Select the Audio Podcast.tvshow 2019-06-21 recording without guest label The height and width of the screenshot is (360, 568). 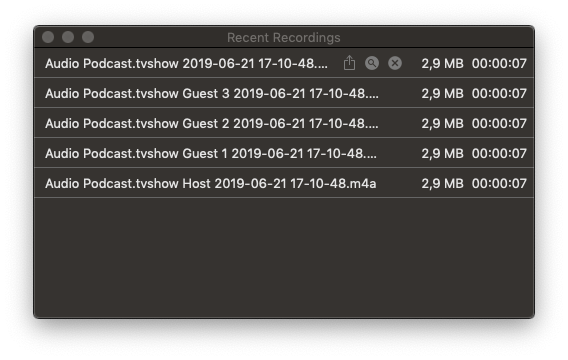pos(284,63)
